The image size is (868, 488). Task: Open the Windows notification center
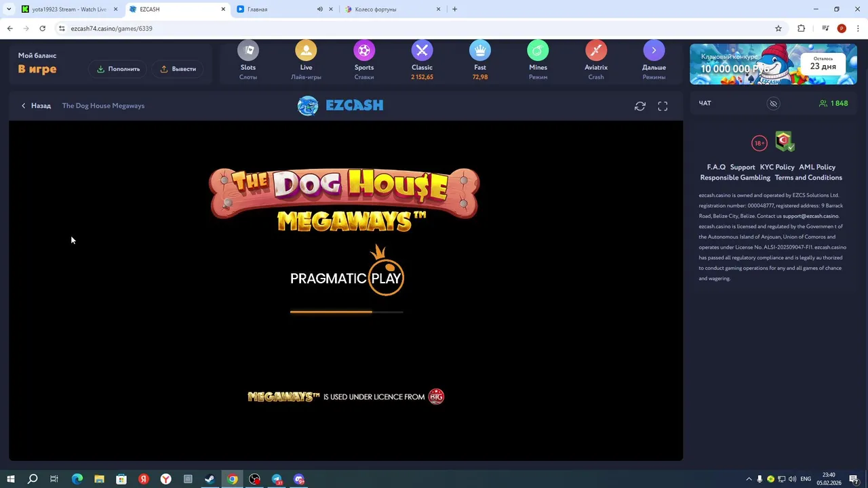click(x=854, y=479)
